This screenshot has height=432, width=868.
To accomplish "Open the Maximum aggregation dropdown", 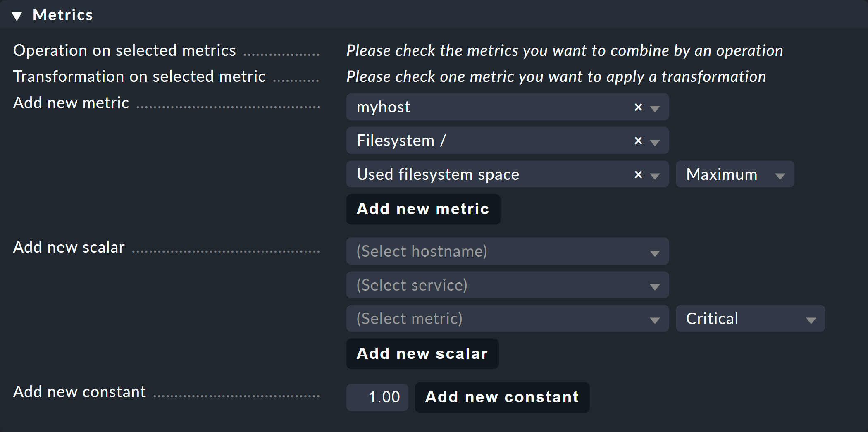I will (734, 174).
